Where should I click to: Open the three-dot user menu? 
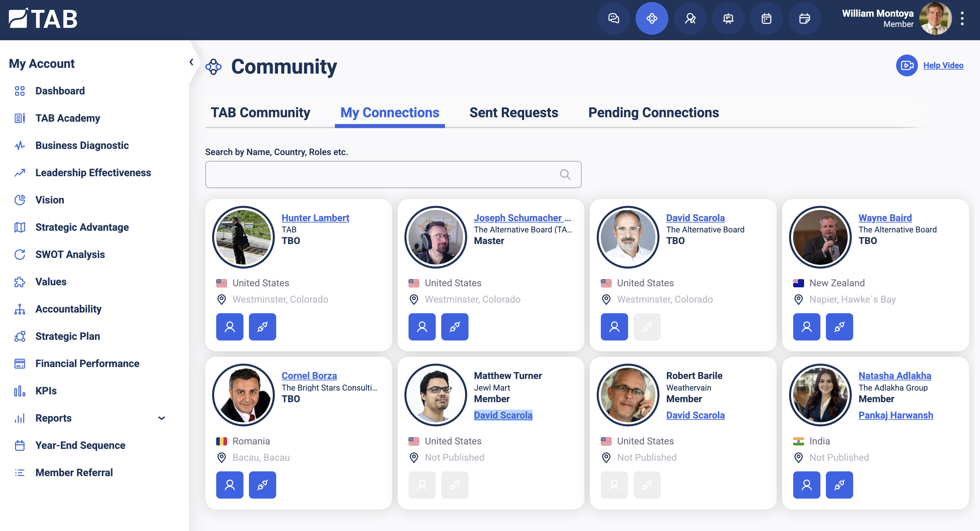coord(962,18)
